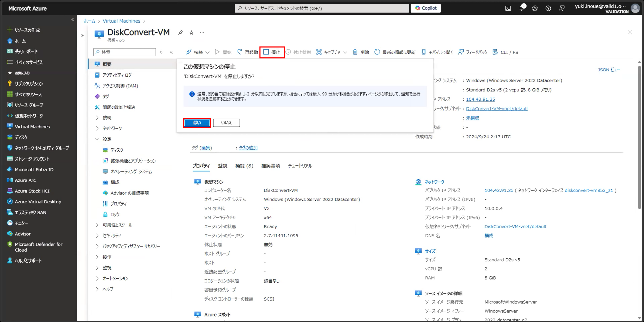Open 問題の診断と解決

point(115,107)
